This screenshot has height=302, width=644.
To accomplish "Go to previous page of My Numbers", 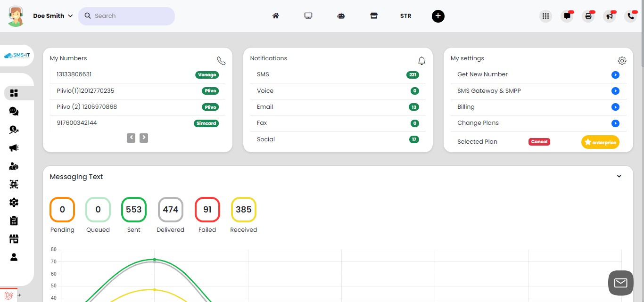I will pyautogui.click(x=131, y=138).
